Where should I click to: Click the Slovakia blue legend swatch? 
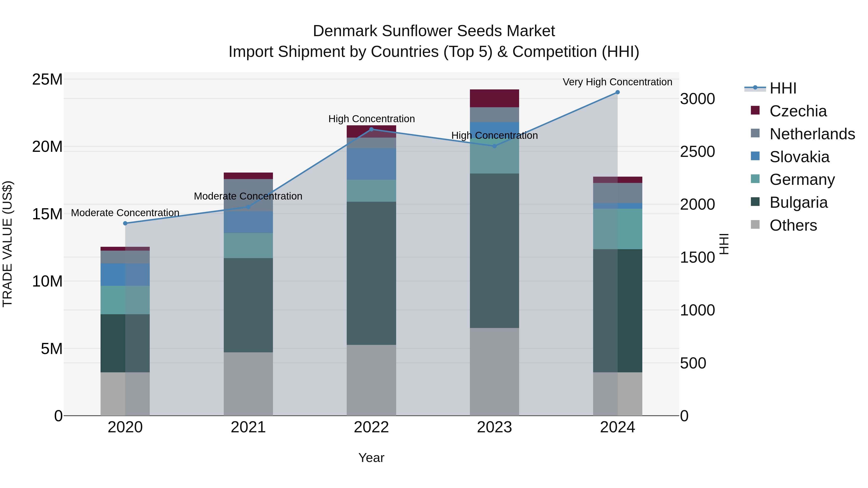(x=755, y=156)
